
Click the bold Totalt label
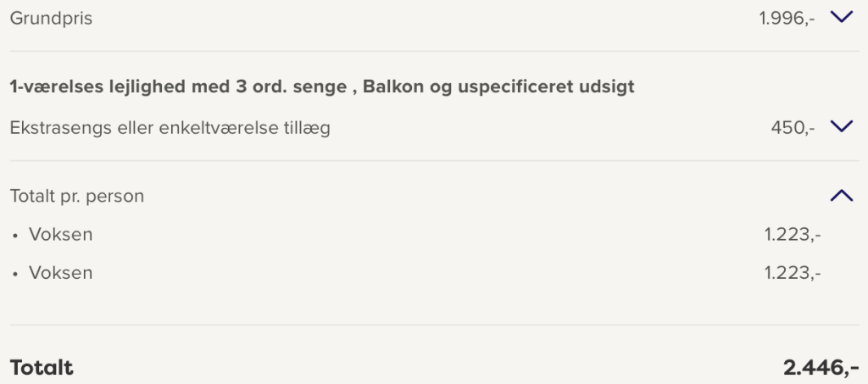tap(42, 367)
